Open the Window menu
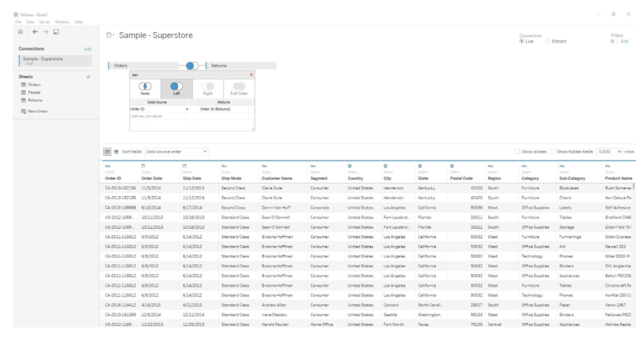644x340 pixels. click(62, 22)
